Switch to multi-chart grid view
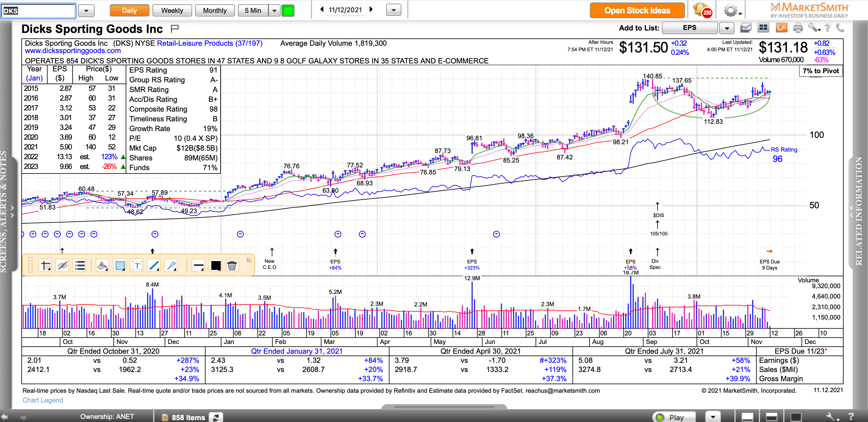The height and width of the screenshot is (422, 868). pyautogui.click(x=763, y=28)
